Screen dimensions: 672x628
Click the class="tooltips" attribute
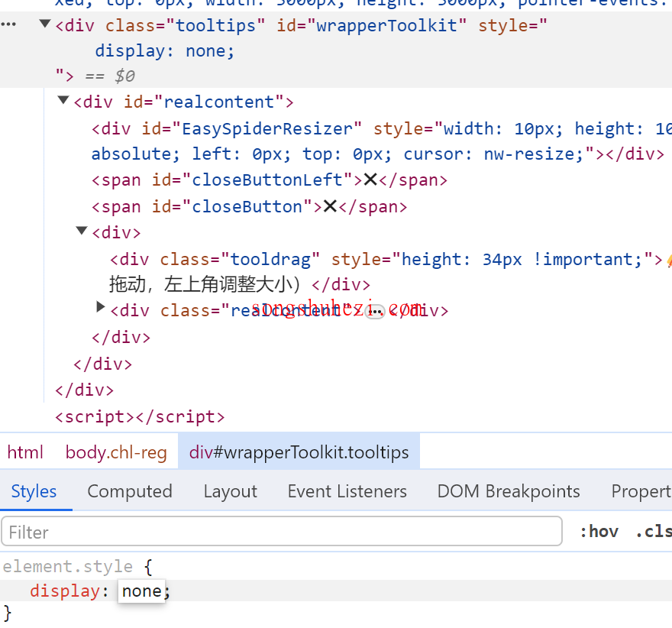[x=186, y=25]
